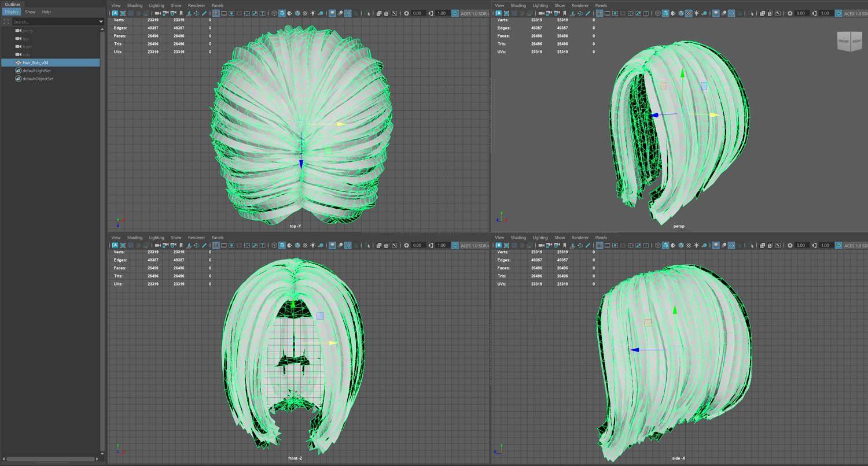The width and height of the screenshot is (868, 466).
Task: Select Hair_Bob_v04 in Outliner
Action: 50,62
